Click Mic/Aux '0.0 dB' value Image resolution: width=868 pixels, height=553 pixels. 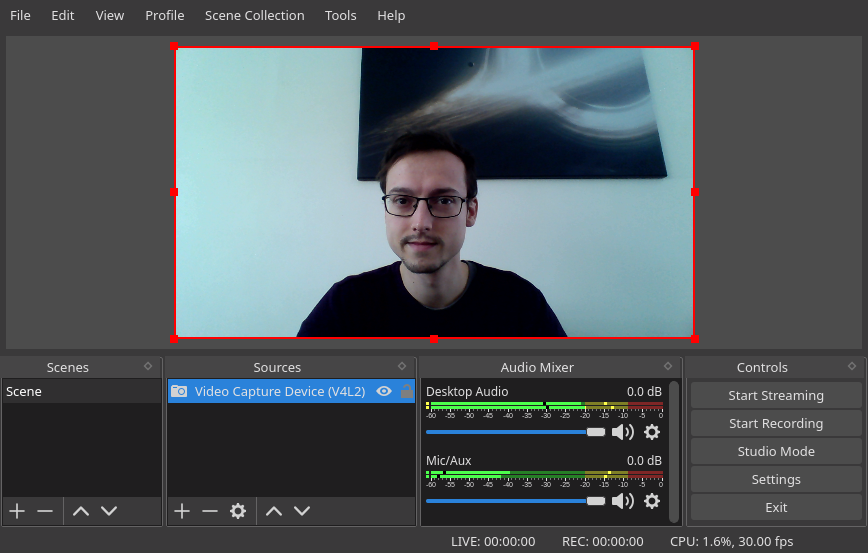644,461
